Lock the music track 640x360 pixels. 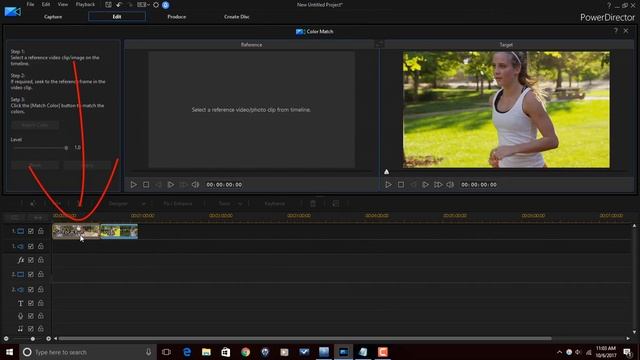(41, 329)
